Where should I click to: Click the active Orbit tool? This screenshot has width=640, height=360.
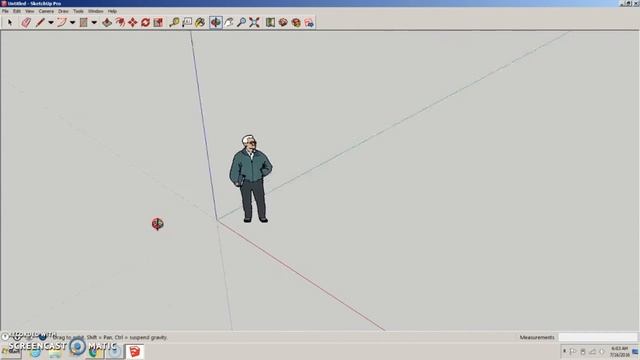tap(216, 22)
